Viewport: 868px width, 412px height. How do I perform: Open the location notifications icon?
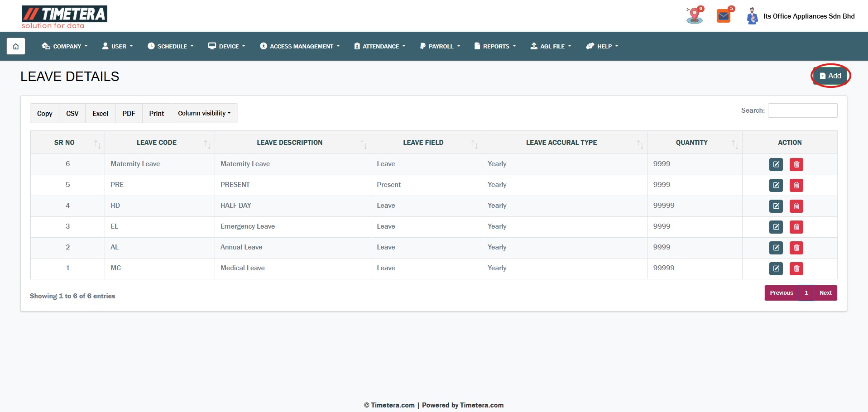pos(694,16)
